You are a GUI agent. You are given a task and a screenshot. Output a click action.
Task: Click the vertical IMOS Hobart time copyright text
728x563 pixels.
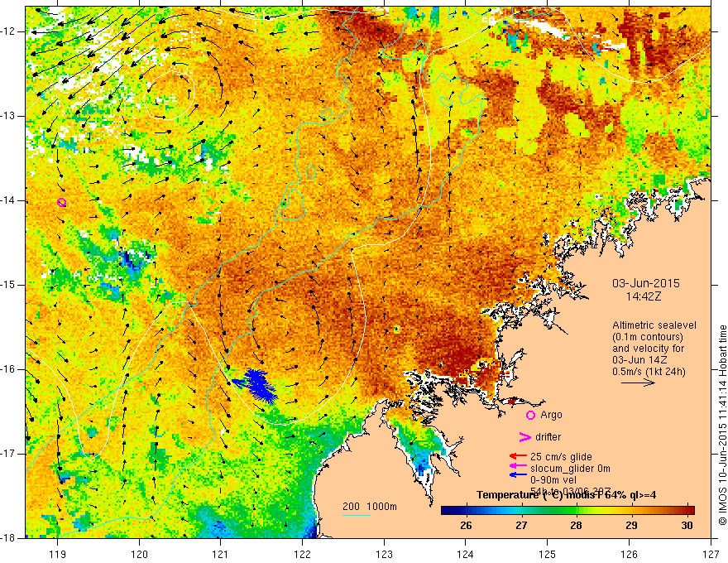coord(722,425)
